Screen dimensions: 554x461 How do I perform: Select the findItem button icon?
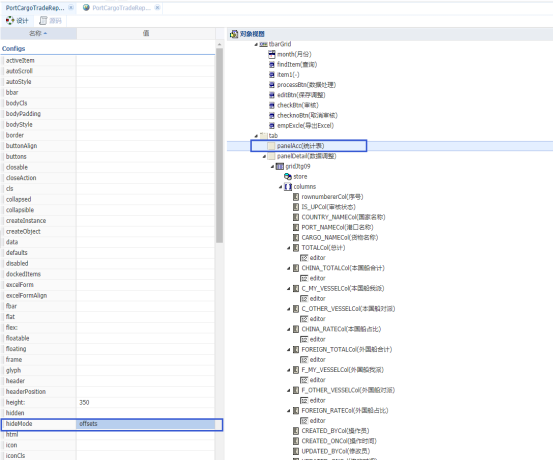[271, 65]
